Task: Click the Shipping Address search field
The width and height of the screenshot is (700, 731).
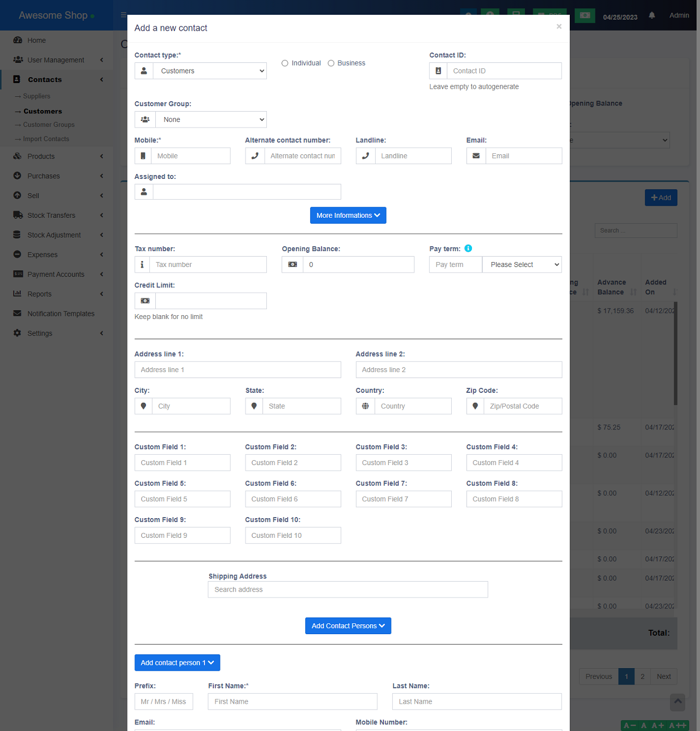Action: pos(348,590)
